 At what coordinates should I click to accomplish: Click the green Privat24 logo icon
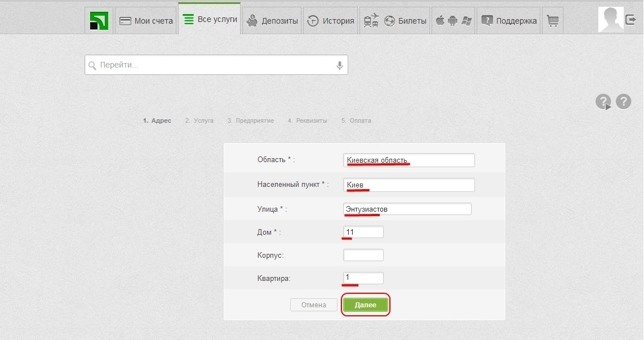(99, 20)
